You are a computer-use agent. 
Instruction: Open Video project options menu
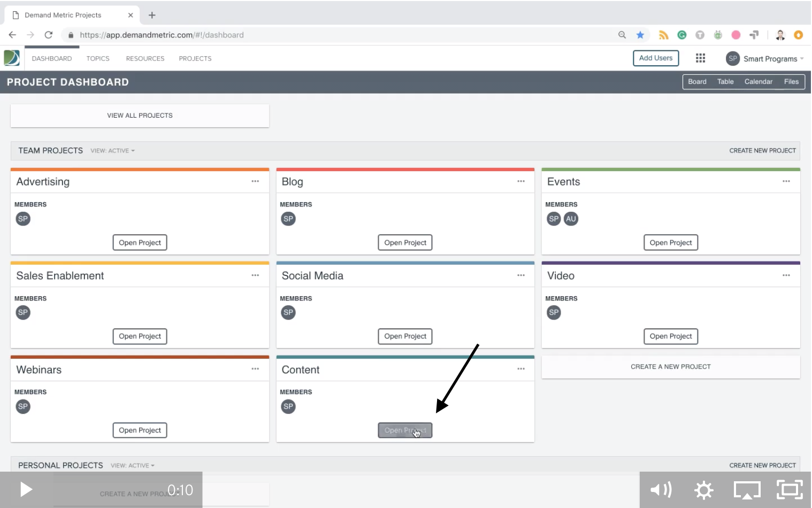click(786, 275)
